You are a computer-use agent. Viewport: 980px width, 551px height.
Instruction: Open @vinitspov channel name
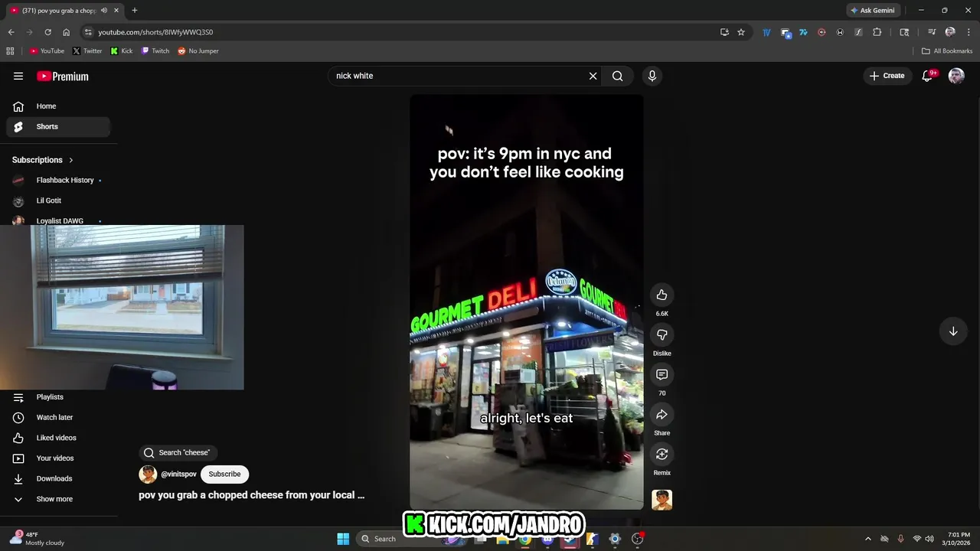(178, 474)
